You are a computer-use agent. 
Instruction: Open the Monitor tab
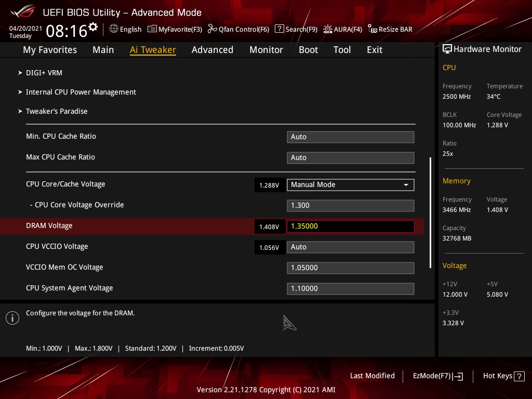(267, 50)
